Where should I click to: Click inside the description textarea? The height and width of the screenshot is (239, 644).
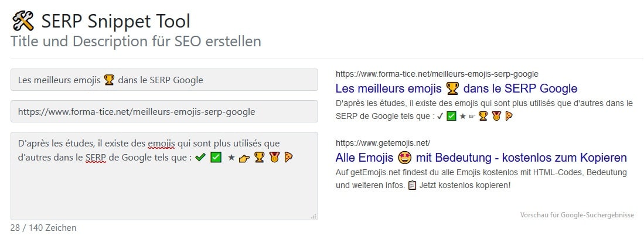164,176
